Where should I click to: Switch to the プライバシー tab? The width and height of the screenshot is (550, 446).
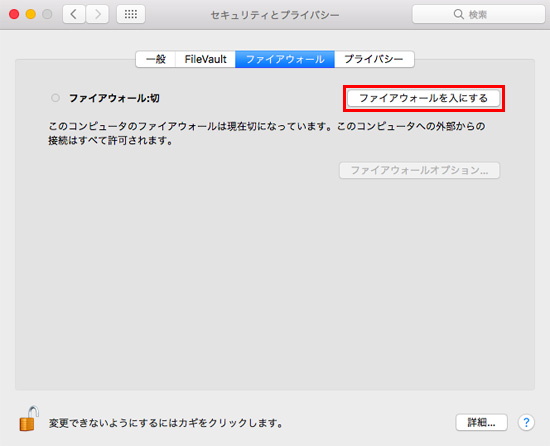(x=374, y=59)
